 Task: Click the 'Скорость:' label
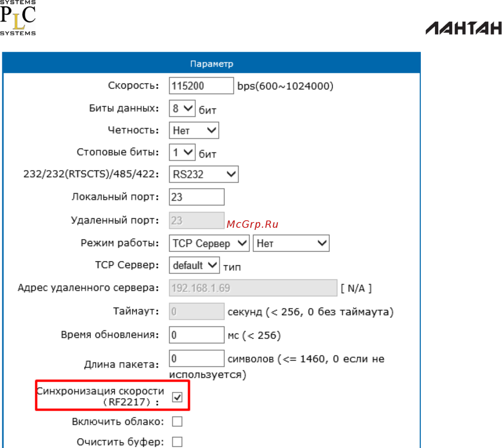(133, 85)
